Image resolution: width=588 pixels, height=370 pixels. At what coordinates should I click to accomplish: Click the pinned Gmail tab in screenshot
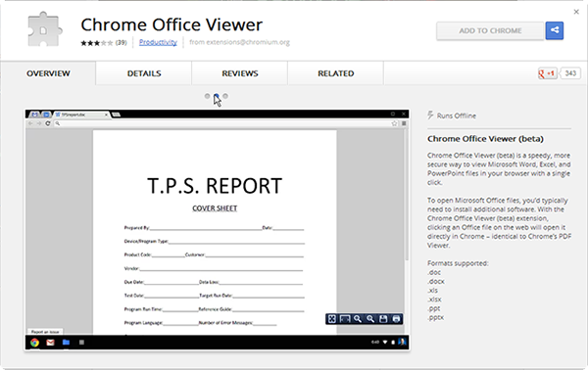[34, 115]
